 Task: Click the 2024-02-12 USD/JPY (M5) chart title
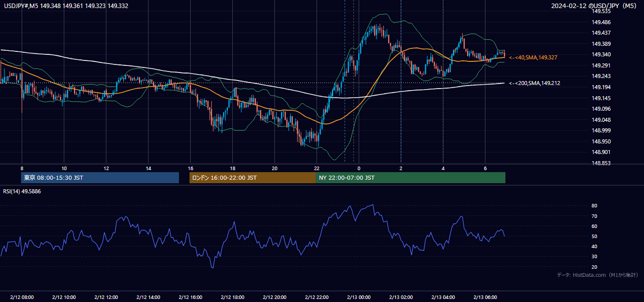[x=595, y=6]
